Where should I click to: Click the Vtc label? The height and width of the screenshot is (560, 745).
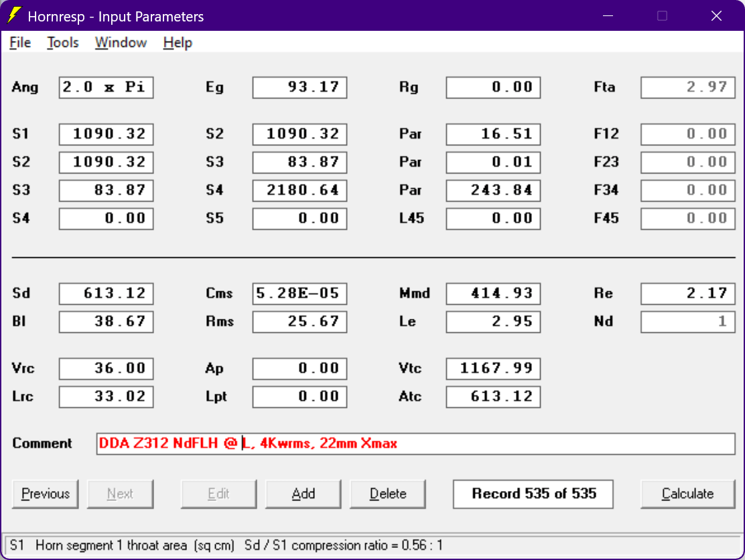click(x=410, y=368)
